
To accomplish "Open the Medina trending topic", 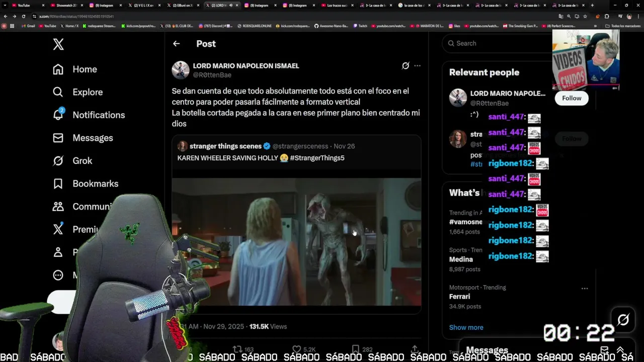I will (x=461, y=259).
